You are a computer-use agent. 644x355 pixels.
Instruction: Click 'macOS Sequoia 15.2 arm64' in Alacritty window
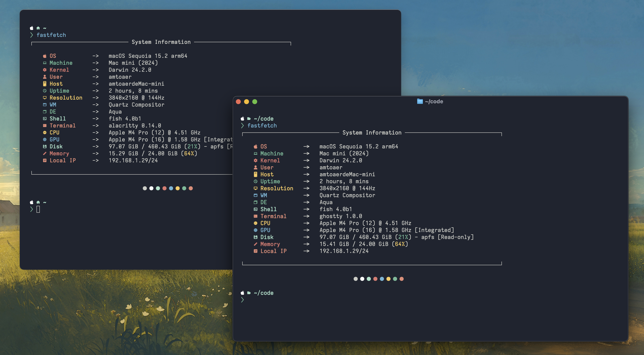(148, 56)
